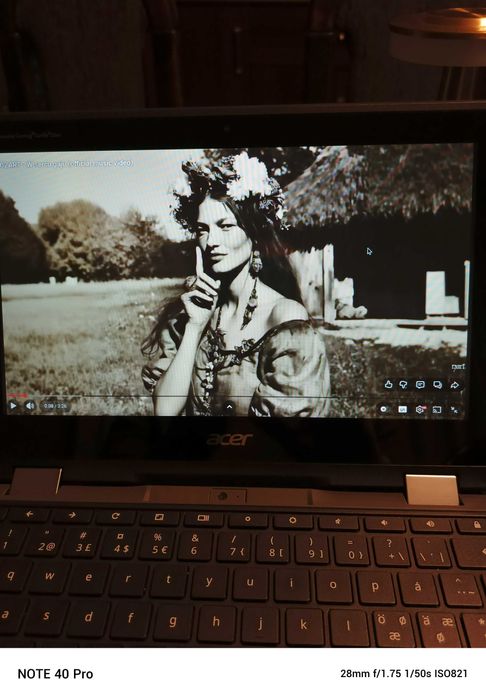
Task: Open the player settings gear
Action: [420, 409]
